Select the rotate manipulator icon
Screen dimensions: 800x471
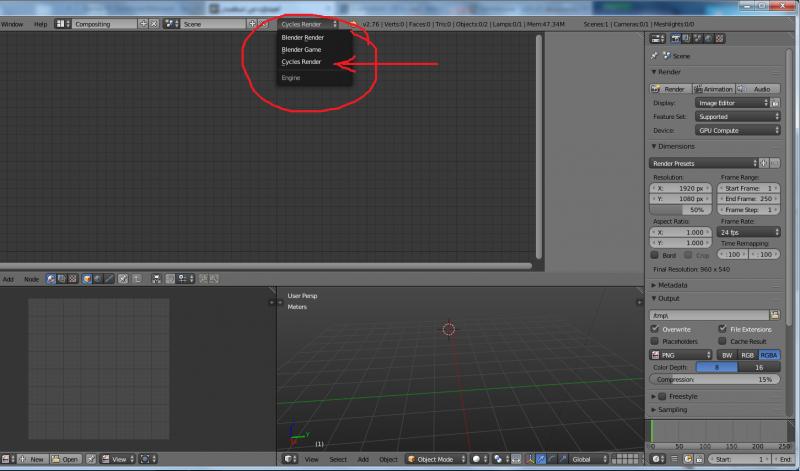click(552, 459)
